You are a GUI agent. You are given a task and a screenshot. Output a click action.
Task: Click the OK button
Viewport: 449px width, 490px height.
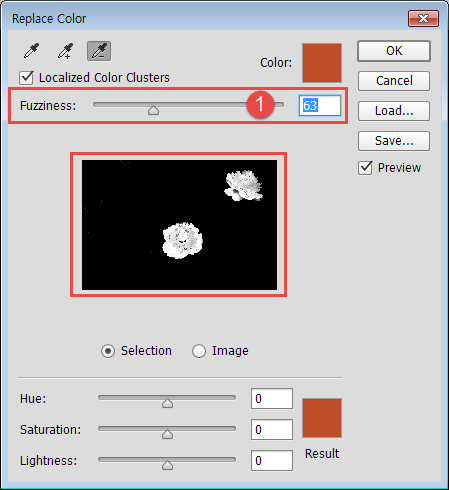pyautogui.click(x=394, y=51)
